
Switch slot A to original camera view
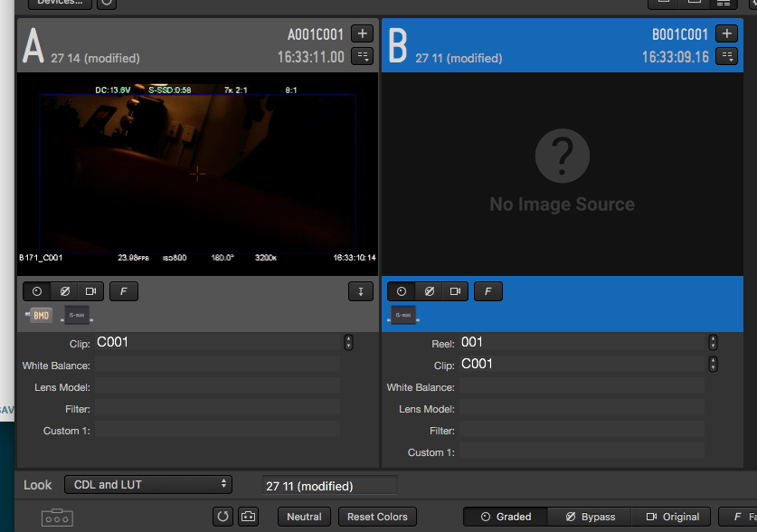(90, 291)
